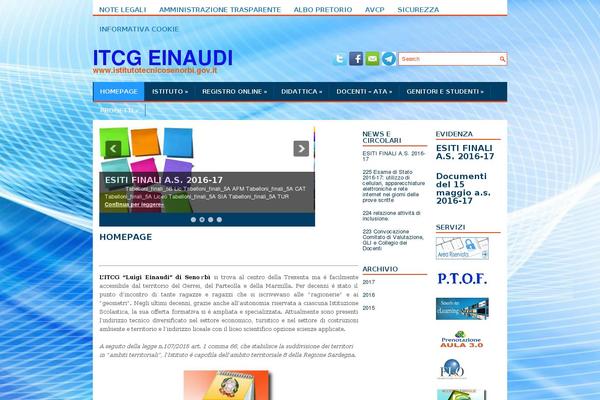Open the Facebook social icon

pos(356,59)
